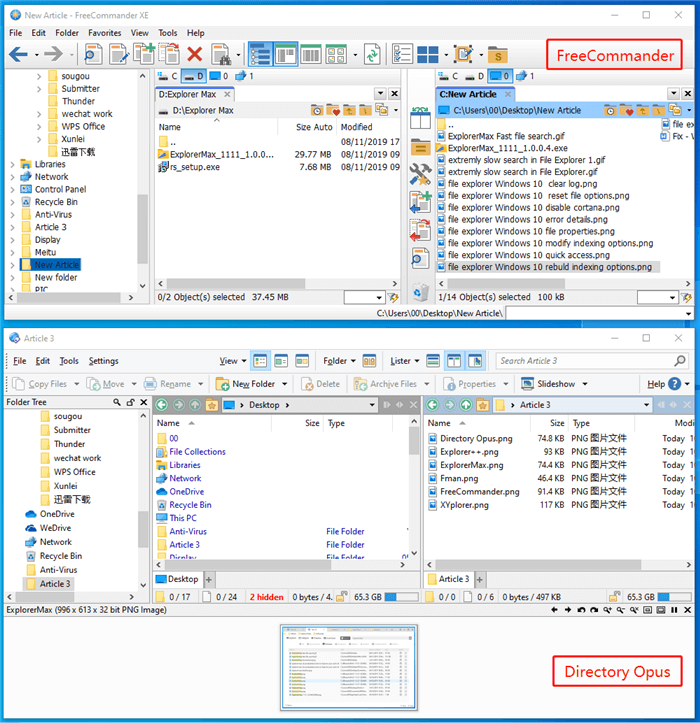
Task: Click the red Delete X in FreeCommander
Action: (x=195, y=54)
